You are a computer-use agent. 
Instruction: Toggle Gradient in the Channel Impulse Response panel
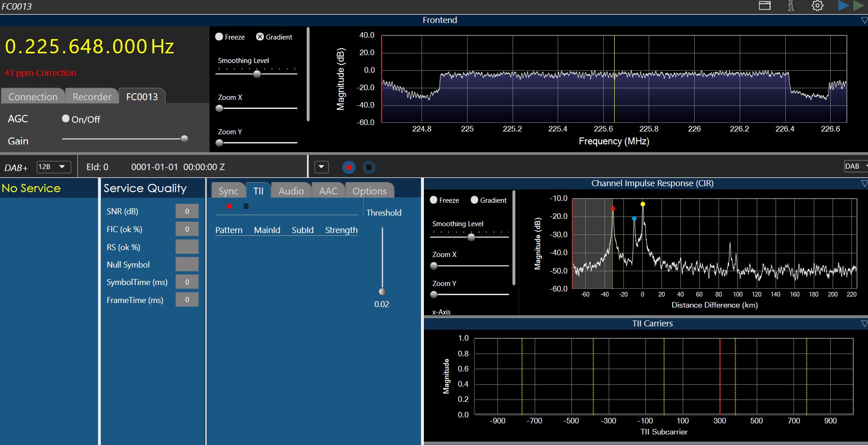click(474, 200)
